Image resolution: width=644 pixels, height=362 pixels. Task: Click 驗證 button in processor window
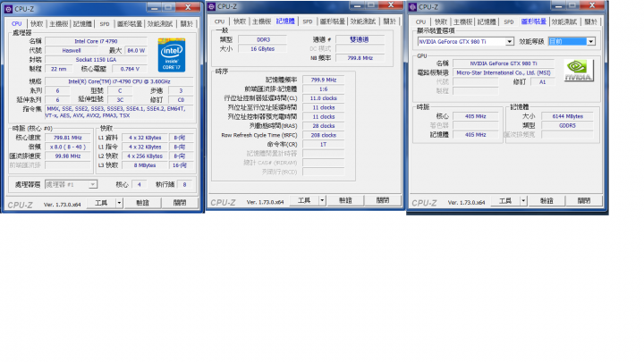click(x=142, y=203)
